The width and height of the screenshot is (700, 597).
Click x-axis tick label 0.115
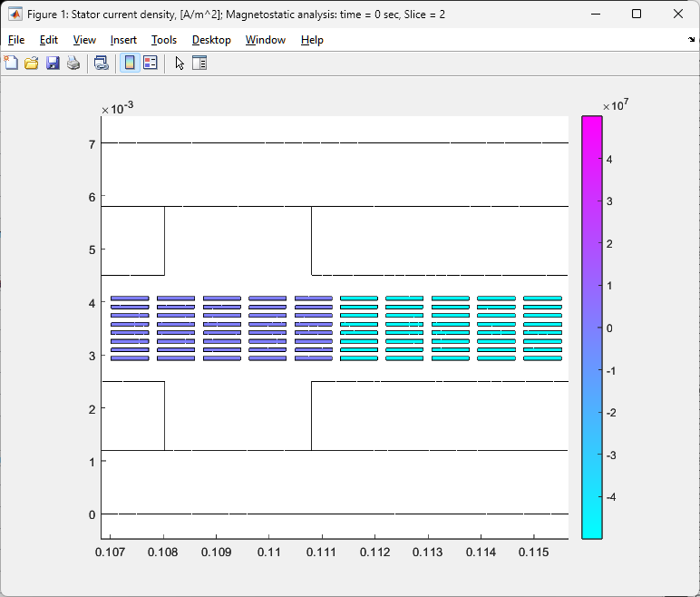click(x=533, y=553)
